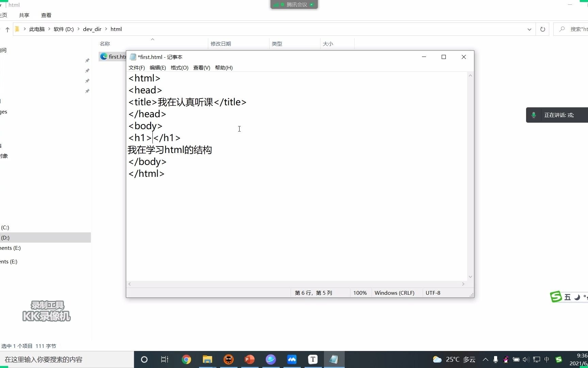This screenshot has width=588, height=368.
Task: Expand hidden icons in the system tray
Action: coord(486,359)
